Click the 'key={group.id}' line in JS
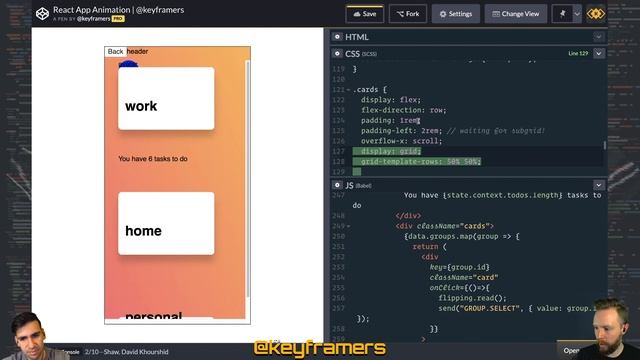The width and height of the screenshot is (640, 360). 459,267
